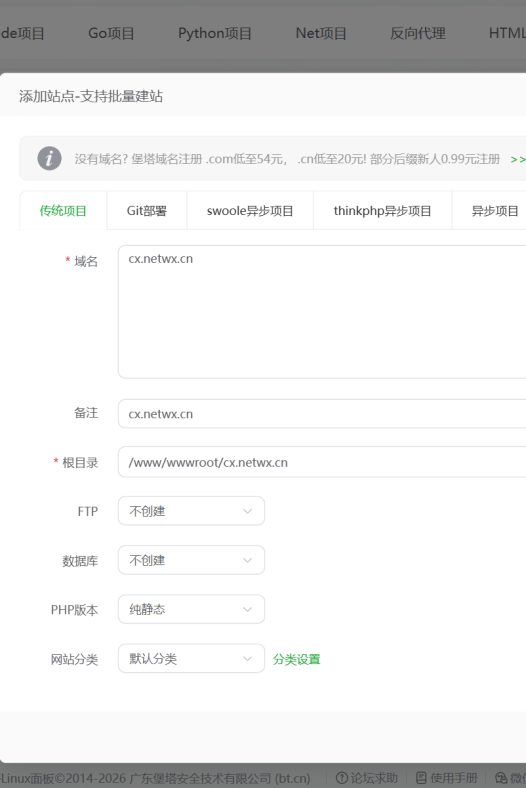Click the chevron arrow of 数据库 dropdown
The height and width of the screenshot is (788, 526).
point(247,560)
